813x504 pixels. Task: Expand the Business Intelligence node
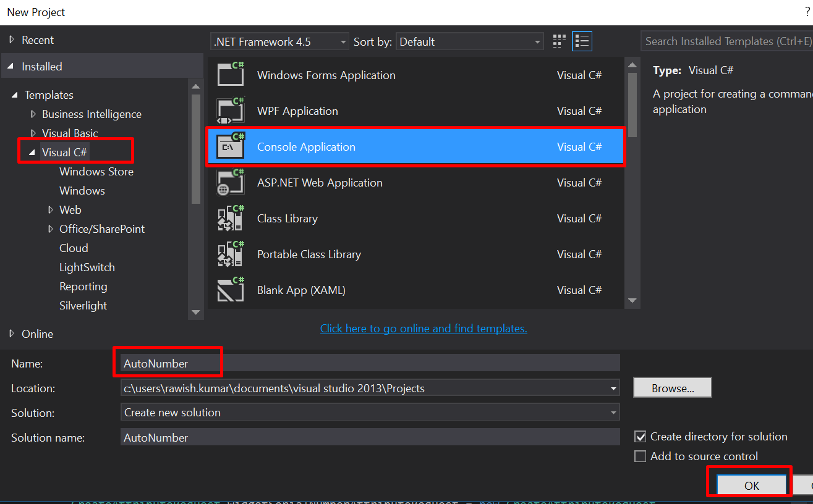[33, 114]
